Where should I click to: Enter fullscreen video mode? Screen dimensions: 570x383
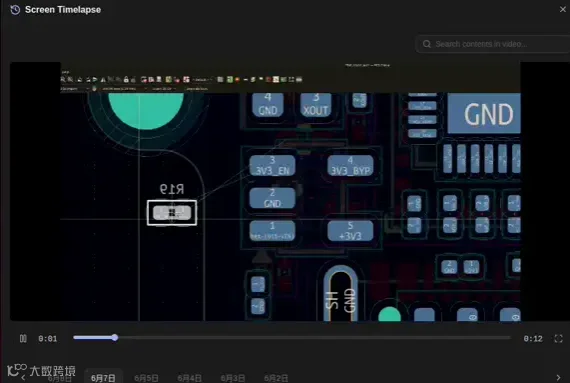(558, 338)
